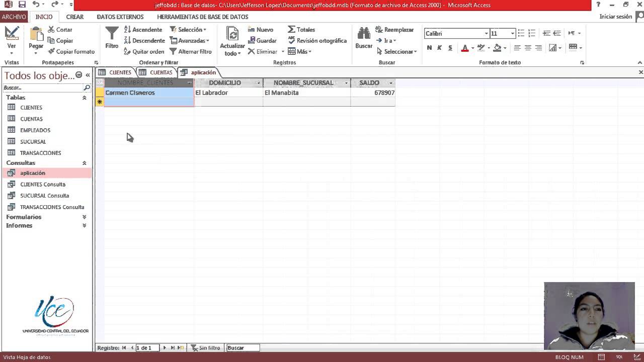The width and height of the screenshot is (644, 362).
Task: Open the Selección filter dropdown
Action: (188, 30)
